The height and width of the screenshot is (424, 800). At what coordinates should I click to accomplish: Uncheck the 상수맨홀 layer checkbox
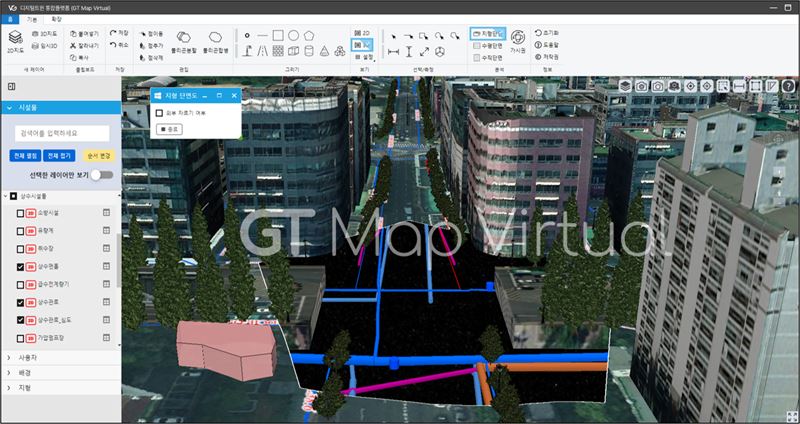pyautogui.click(x=21, y=267)
